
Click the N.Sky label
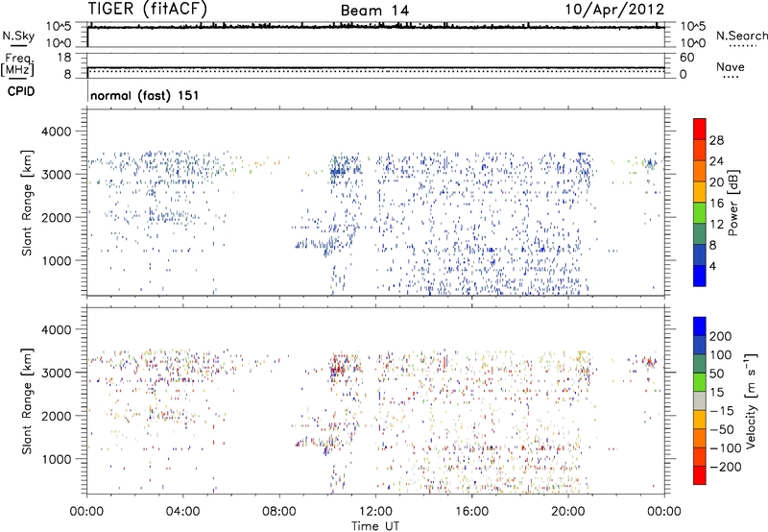pos(18,36)
